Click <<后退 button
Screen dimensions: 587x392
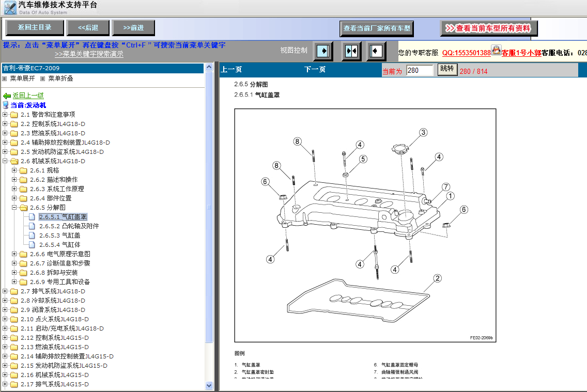coord(88,28)
